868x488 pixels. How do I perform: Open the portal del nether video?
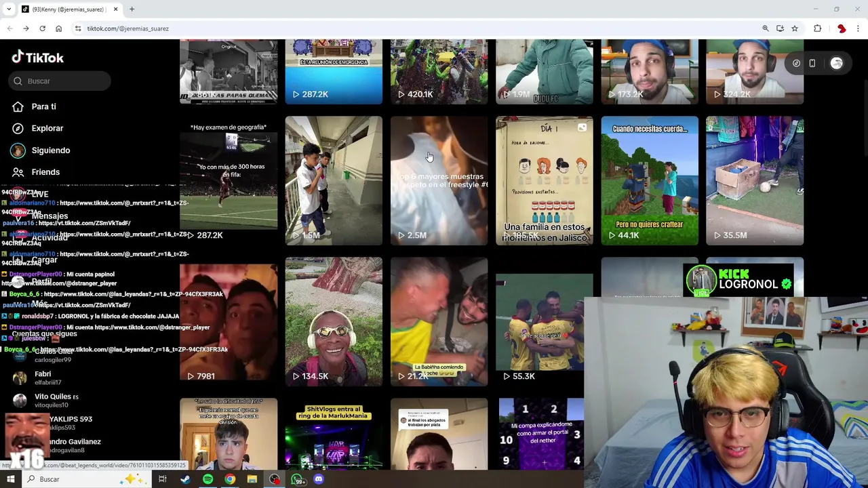coord(540,434)
